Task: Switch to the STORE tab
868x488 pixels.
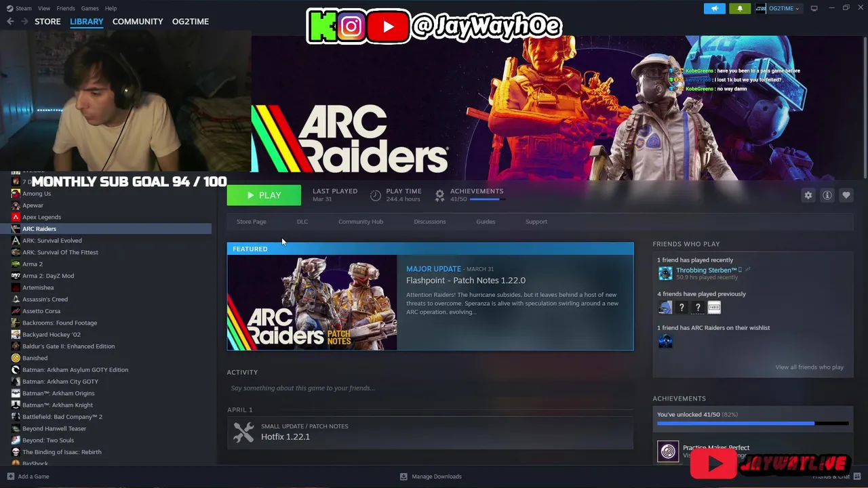Action: point(47,22)
